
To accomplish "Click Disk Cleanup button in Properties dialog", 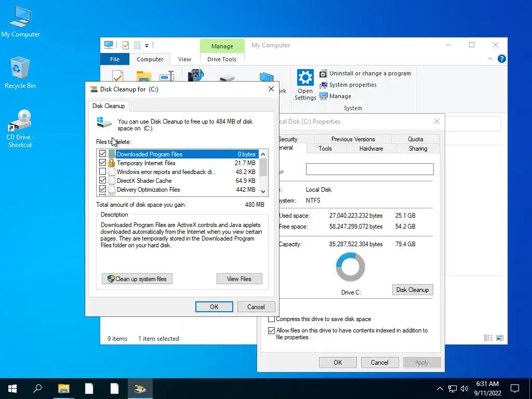I will pos(413,290).
